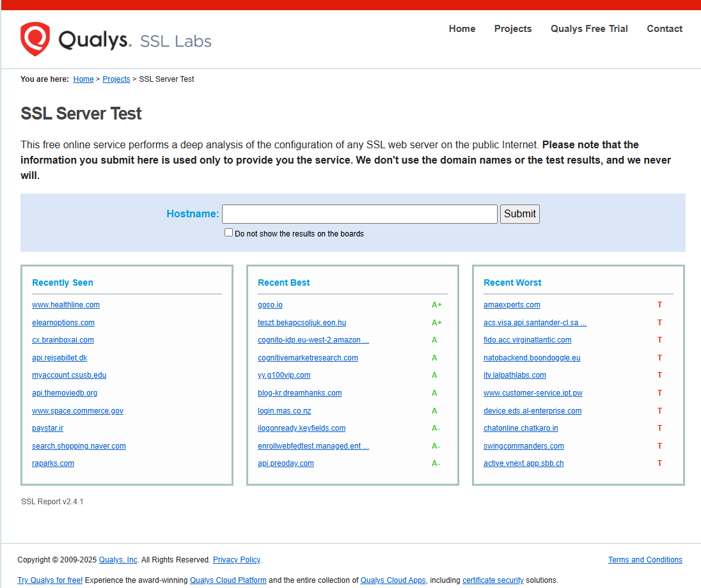Viewport: 701px width, 588px height.
Task: Click the Recently Seen heading
Action: [x=63, y=283]
